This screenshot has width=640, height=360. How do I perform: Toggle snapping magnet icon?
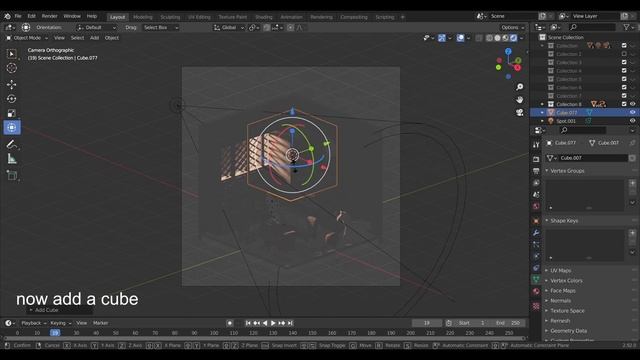[267, 27]
